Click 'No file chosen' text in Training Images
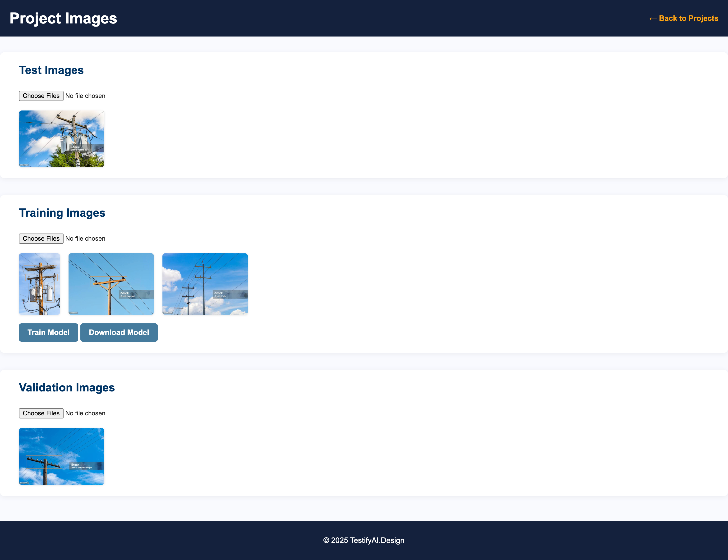This screenshot has height=560, width=728. click(x=85, y=238)
